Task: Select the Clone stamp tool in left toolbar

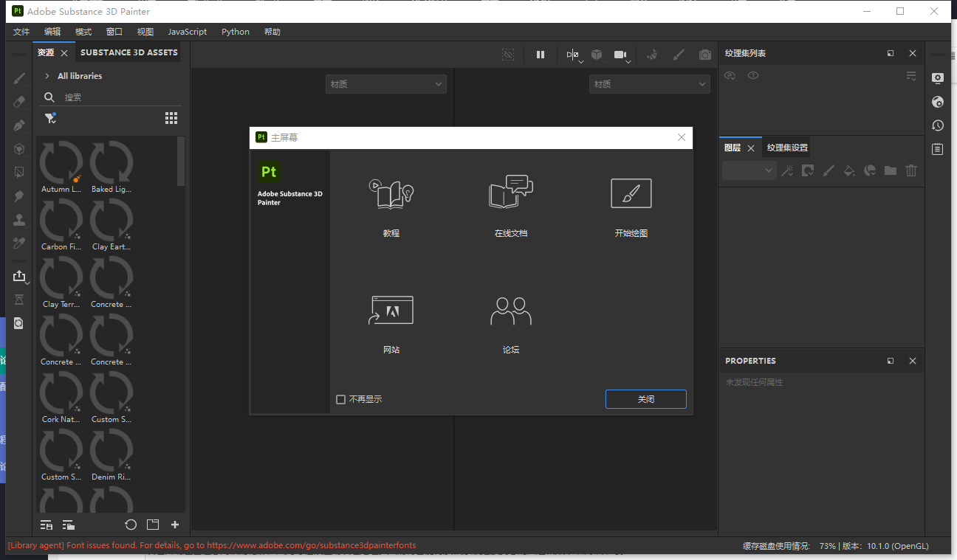Action: (19, 220)
